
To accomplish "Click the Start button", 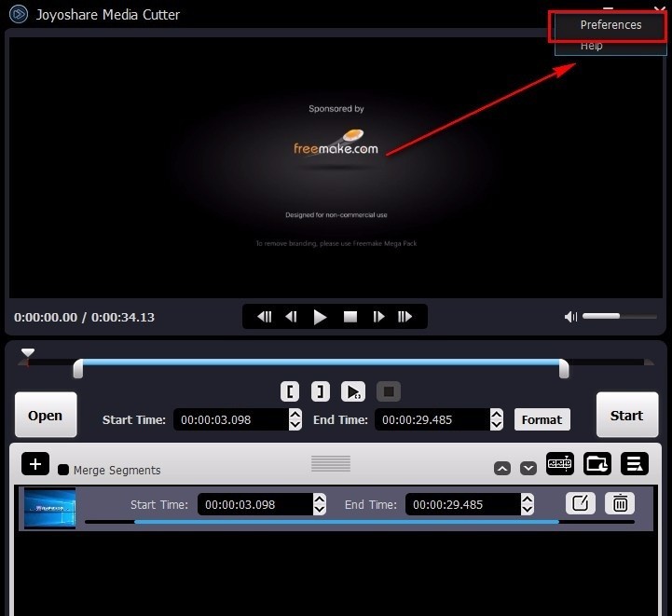I will click(627, 415).
